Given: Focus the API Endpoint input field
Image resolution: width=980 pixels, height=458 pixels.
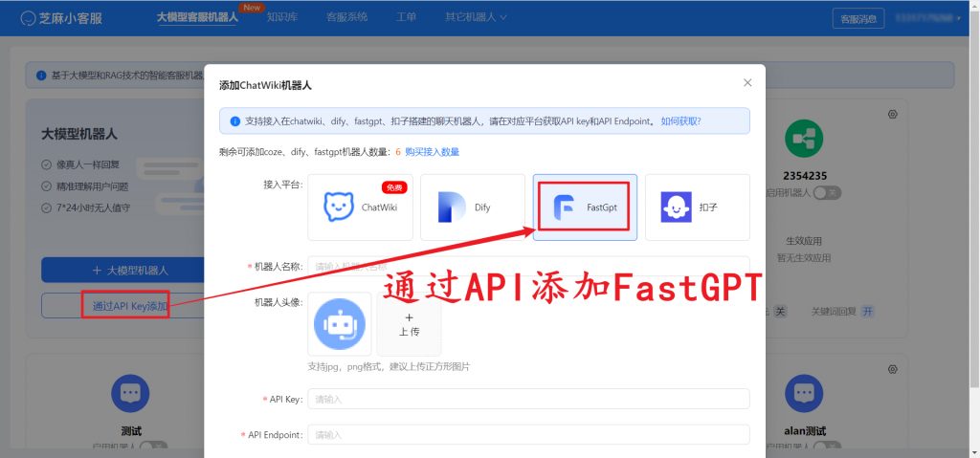Looking at the screenshot, I should (x=528, y=434).
